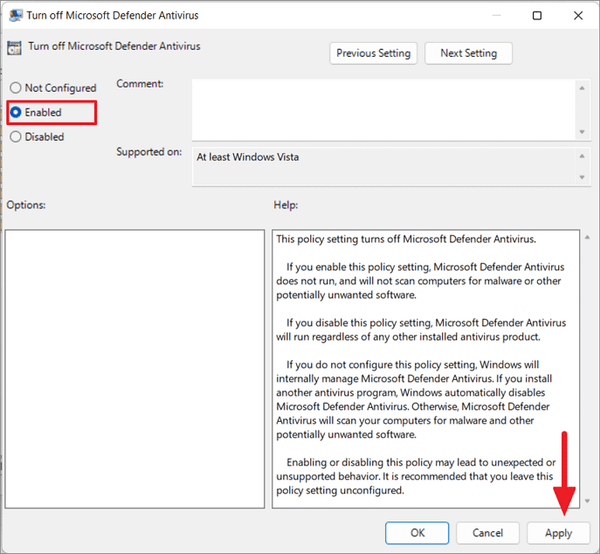Minimize the policy dialog window
The height and width of the screenshot is (554, 600).
click(496, 16)
